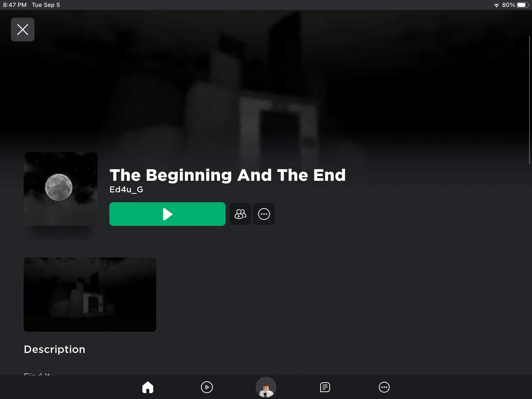Viewport: 532px width, 399px height.
Task: Tap the battery indicator in the status bar
Action: pyautogui.click(x=523, y=5)
